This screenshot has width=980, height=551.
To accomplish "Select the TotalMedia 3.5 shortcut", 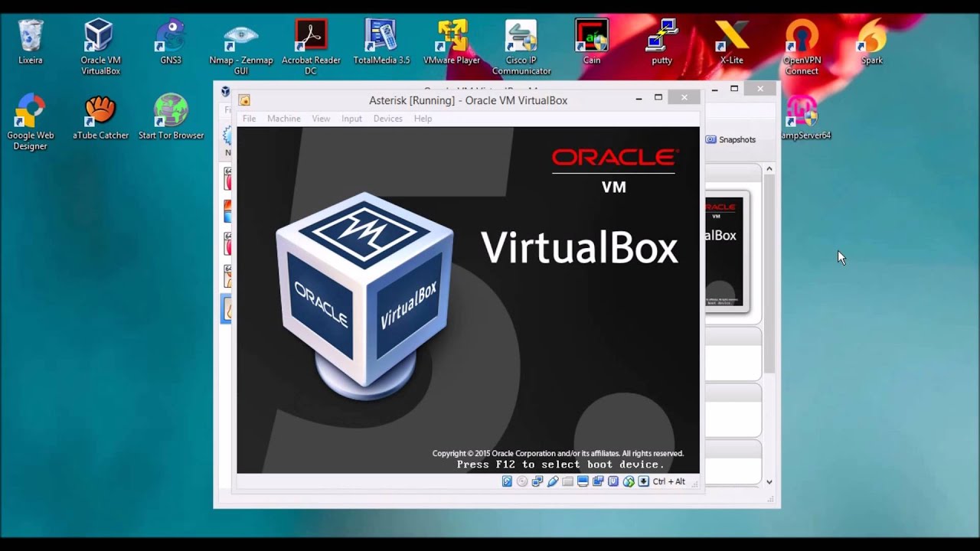I will (381, 42).
